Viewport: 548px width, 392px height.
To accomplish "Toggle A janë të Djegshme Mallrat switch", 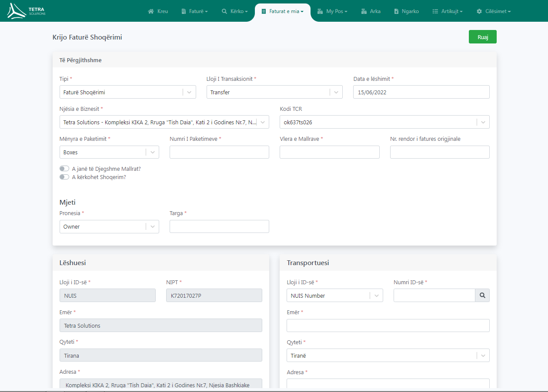I will coord(64,169).
